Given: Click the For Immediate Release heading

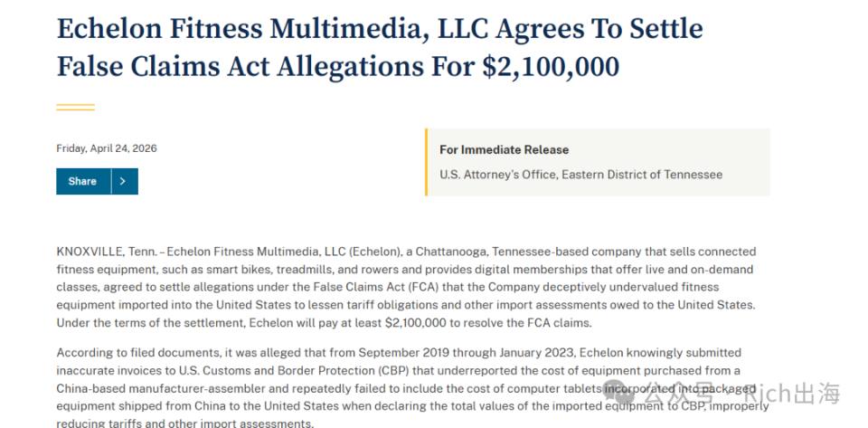Looking at the screenshot, I should 504,149.
